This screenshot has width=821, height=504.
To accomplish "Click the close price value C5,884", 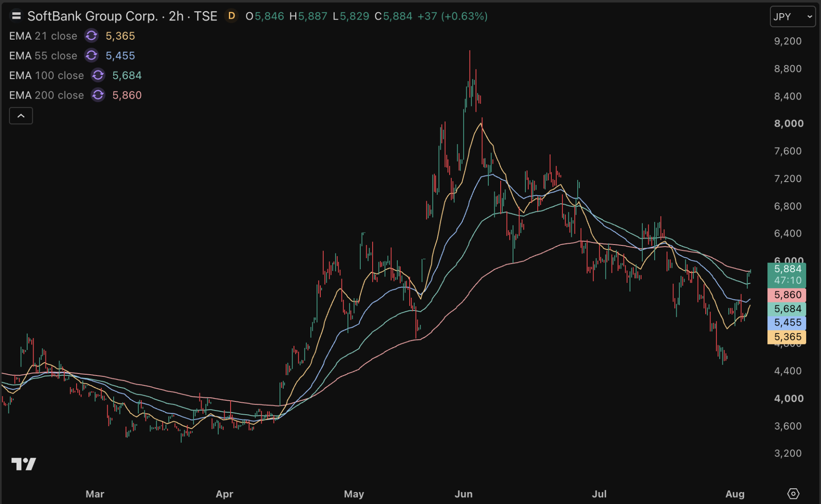I will (x=393, y=16).
